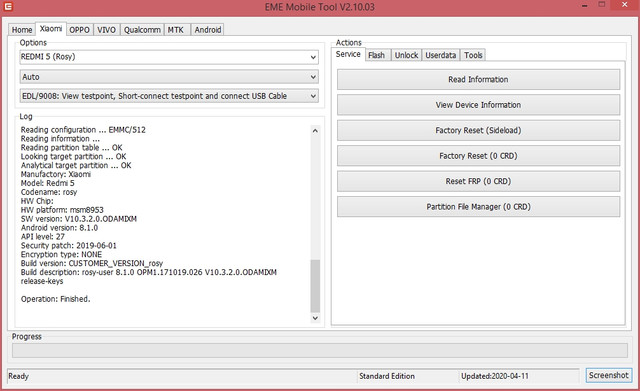Click 'Standard Edition' in status bar
The height and width of the screenshot is (391, 640).
387,376
